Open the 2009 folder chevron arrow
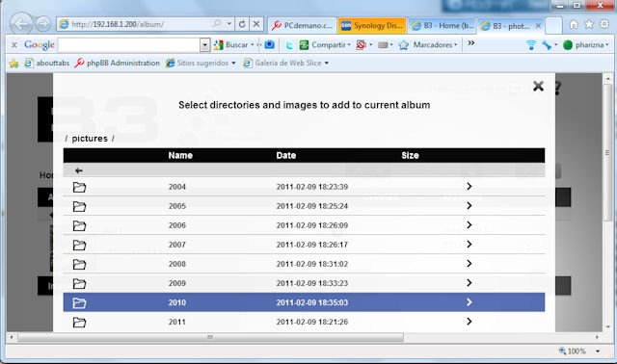 (469, 283)
